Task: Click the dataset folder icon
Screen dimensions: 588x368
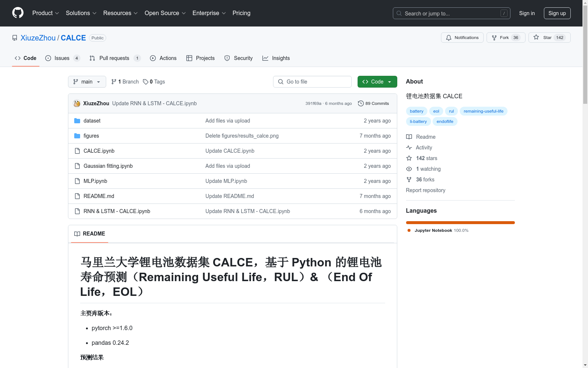Action: pyautogui.click(x=77, y=121)
